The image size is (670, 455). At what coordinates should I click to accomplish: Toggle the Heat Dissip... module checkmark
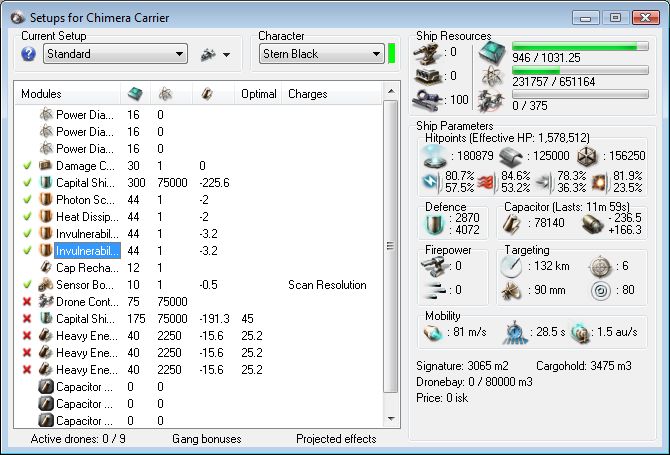pos(27,217)
